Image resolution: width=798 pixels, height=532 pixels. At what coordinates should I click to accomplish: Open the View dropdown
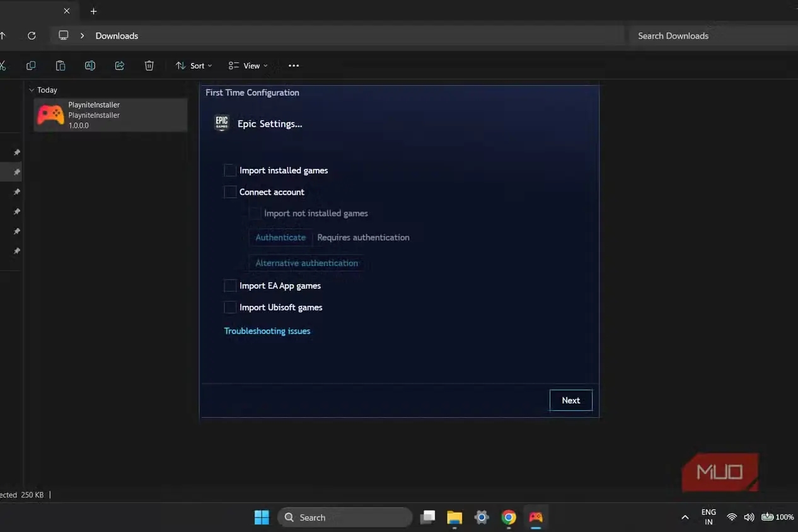[x=248, y=66]
